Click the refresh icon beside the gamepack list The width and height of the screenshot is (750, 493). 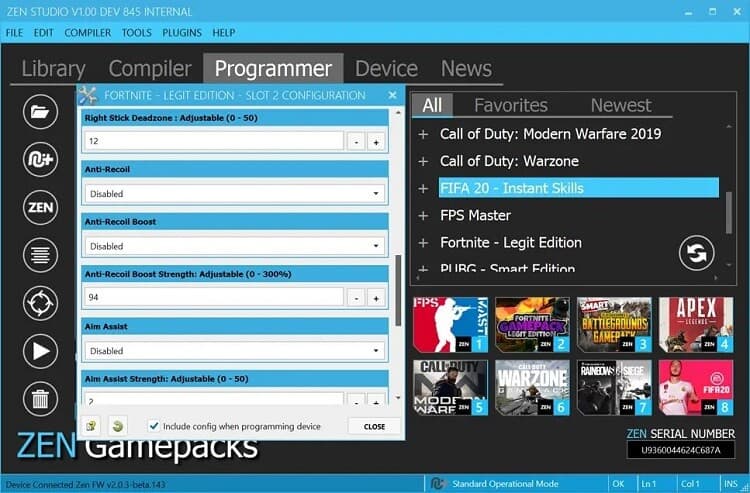[x=696, y=253]
